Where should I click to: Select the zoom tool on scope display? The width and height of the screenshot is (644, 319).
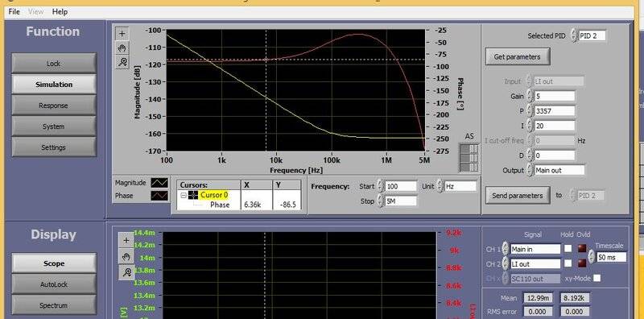point(126,272)
